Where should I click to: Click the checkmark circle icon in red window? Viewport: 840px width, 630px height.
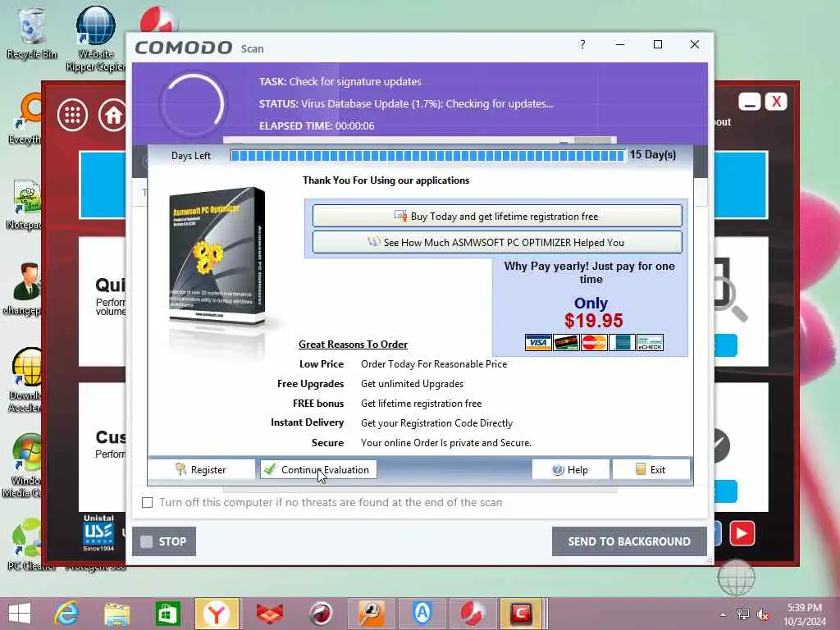(x=721, y=445)
